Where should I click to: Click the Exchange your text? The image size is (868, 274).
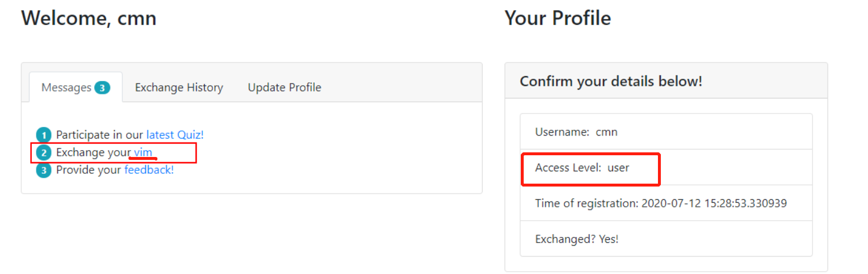pos(93,153)
